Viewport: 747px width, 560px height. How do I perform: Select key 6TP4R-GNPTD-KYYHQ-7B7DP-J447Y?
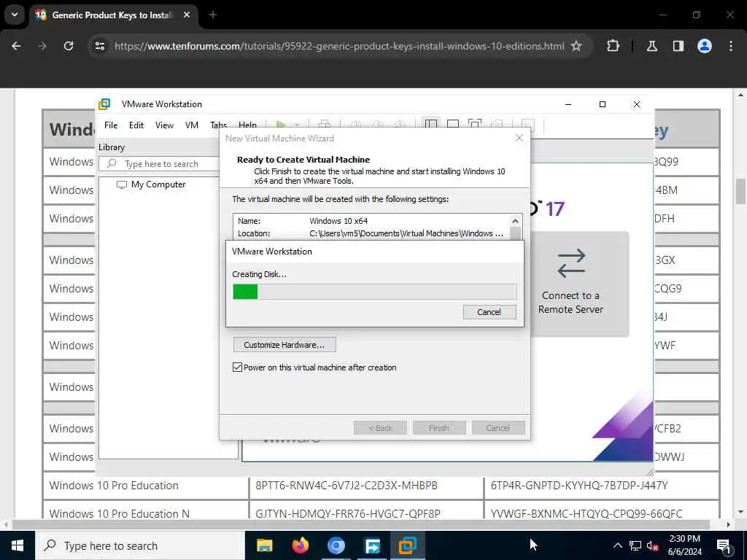[x=579, y=485]
